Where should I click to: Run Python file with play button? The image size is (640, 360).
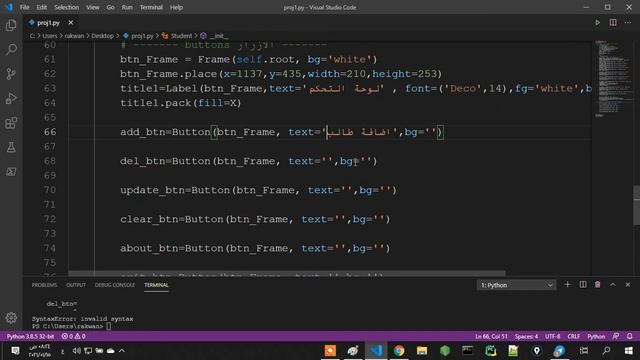pyautogui.click(x=598, y=22)
